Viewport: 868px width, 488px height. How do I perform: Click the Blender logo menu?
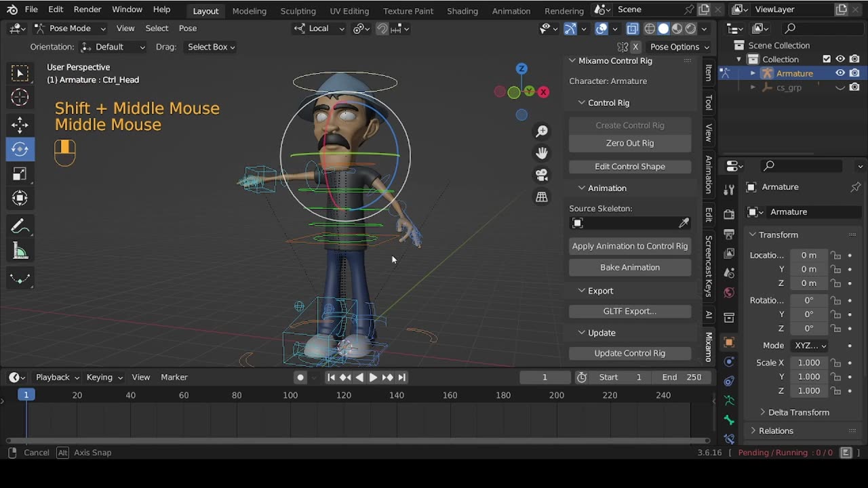coord(12,9)
